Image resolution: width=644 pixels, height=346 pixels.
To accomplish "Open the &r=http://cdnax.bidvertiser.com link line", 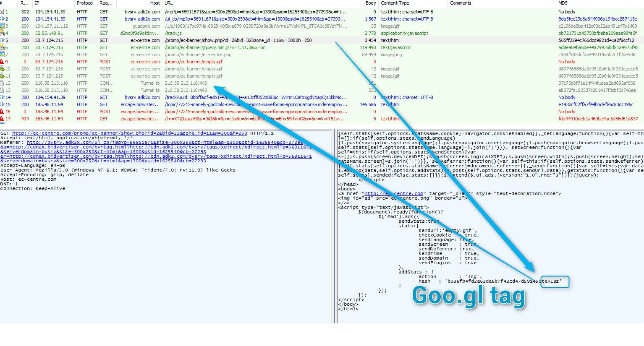I will 156,156.
